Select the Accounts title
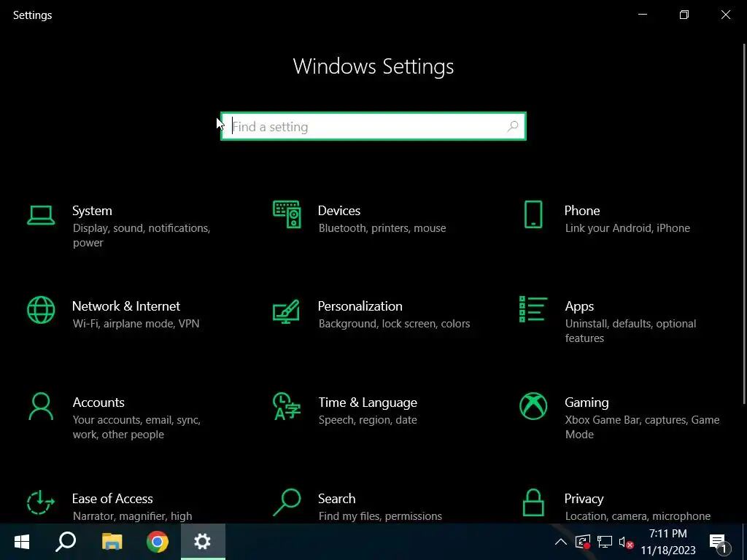Viewport: 747px width, 560px height. tap(98, 402)
